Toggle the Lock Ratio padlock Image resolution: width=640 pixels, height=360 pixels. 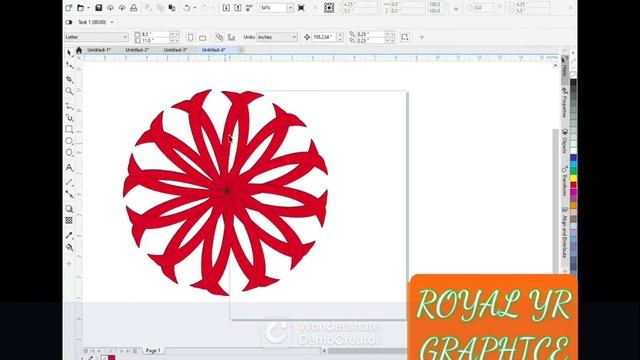click(456, 8)
